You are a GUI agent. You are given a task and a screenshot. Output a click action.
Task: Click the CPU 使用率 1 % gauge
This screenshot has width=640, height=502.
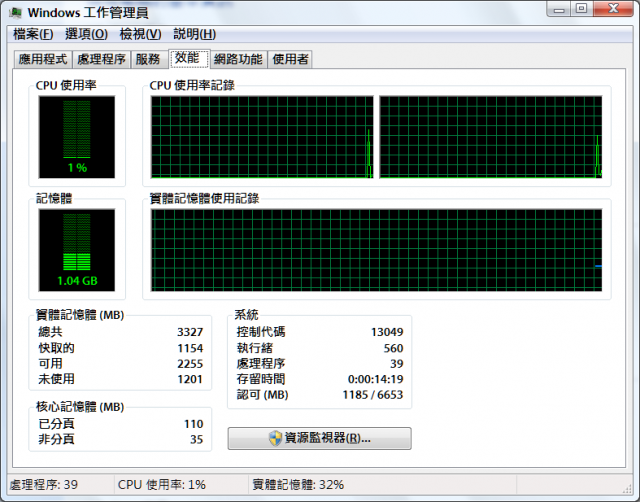(77, 137)
